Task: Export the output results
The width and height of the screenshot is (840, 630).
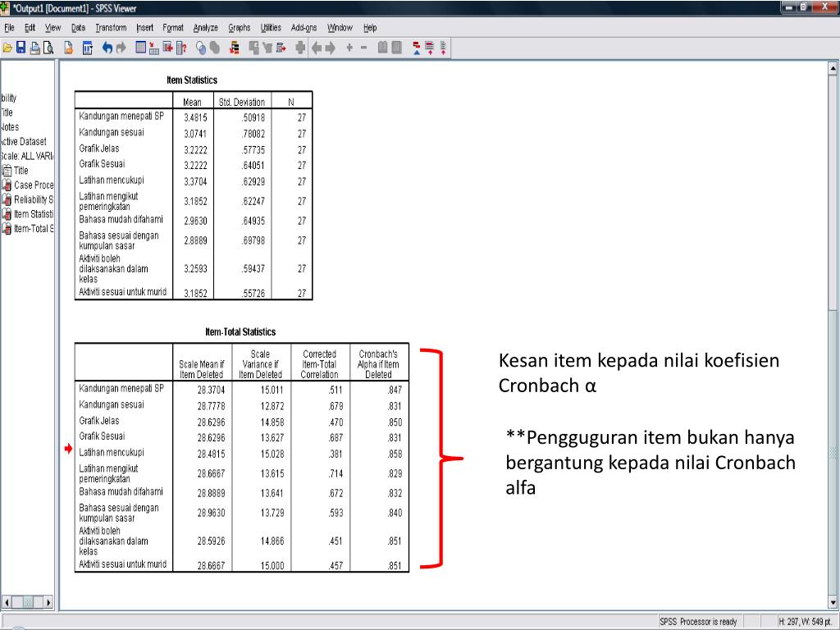Action: pyautogui.click(x=69, y=48)
